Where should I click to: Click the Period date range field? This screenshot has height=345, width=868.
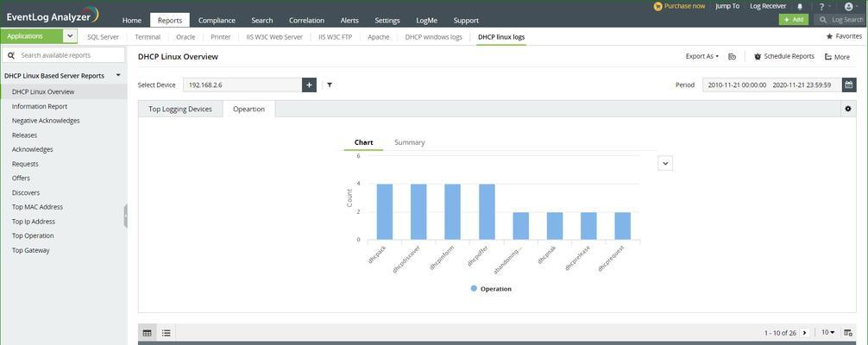coord(772,85)
